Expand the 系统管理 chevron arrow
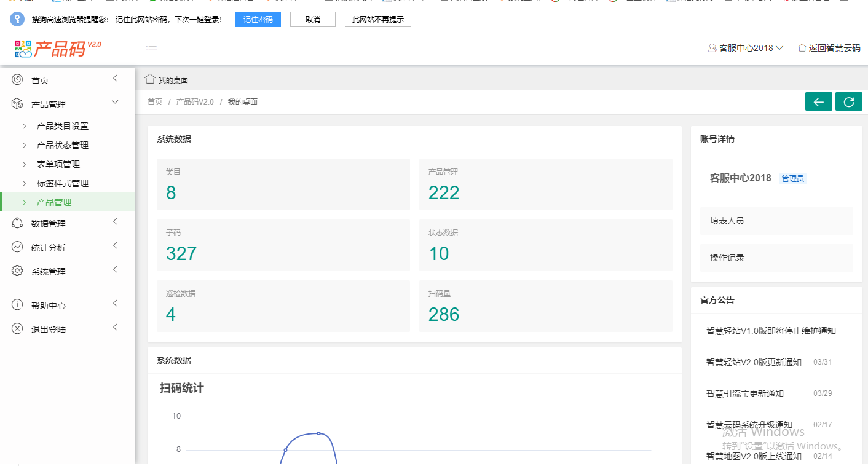Viewport: 868px width, 466px height. [x=115, y=270]
